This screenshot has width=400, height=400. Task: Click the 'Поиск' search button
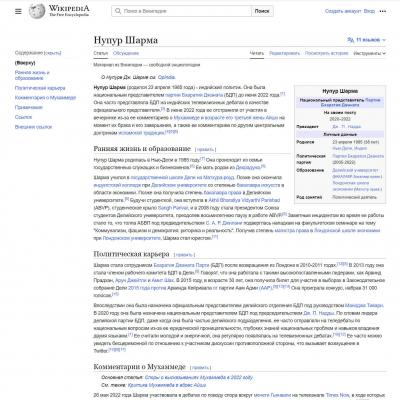[x=262, y=11]
